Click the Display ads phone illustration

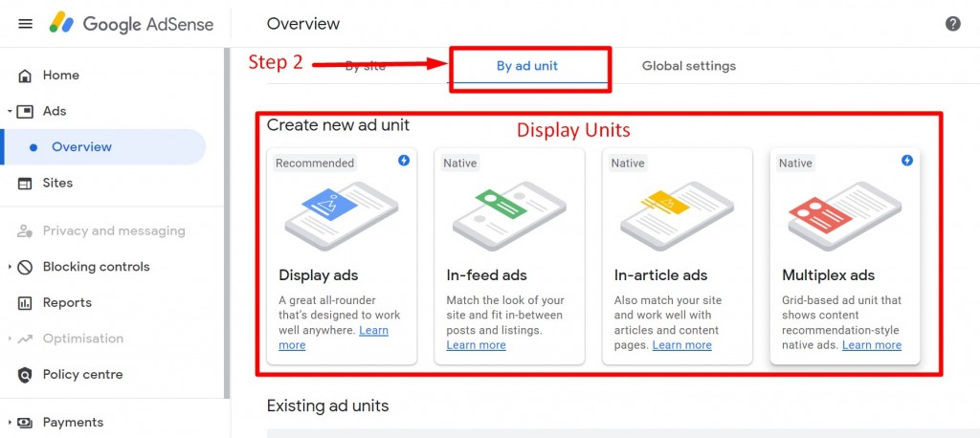pyautogui.click(x=342, y=215)
